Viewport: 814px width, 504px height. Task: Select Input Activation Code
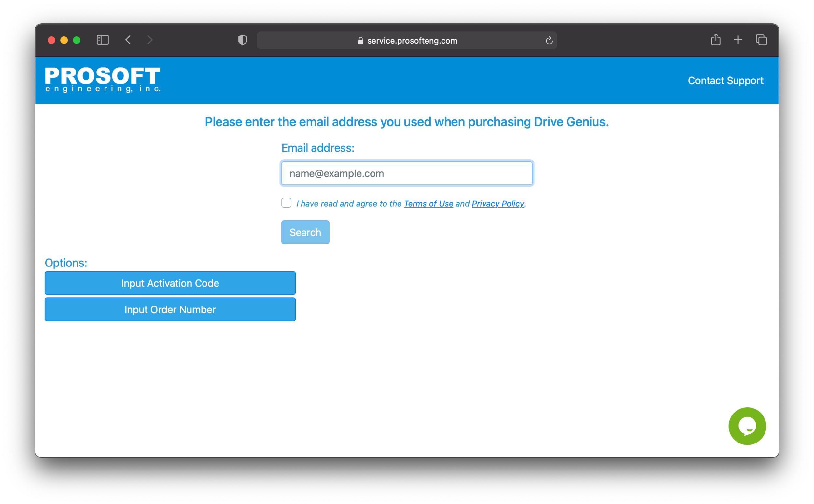click(x=170, y=283)
